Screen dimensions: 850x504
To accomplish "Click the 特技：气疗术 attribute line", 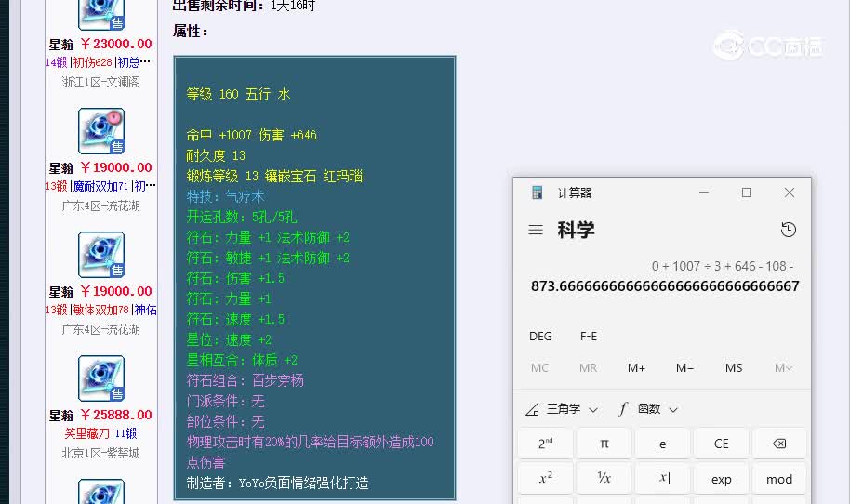I will 225,197.
